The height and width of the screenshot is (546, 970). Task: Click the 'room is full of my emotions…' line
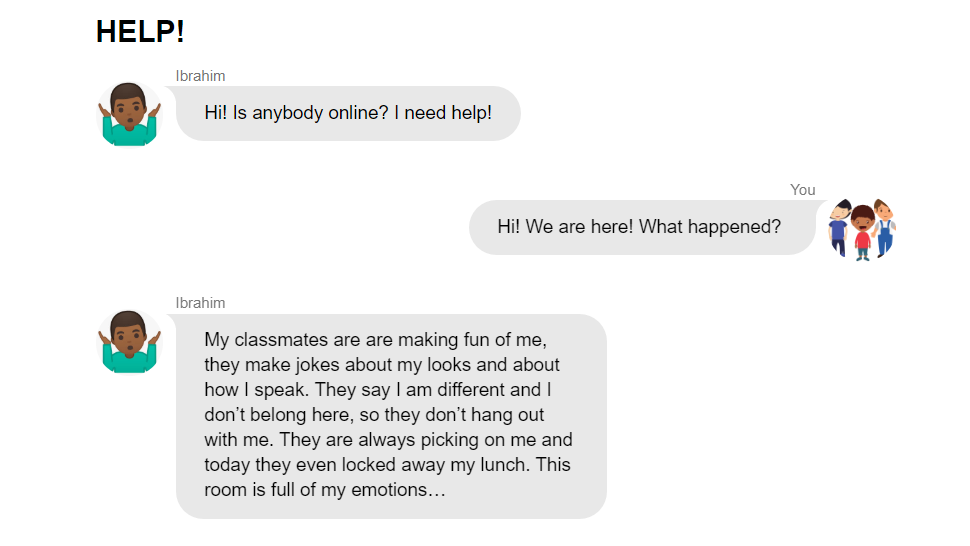[x=325, y=490]
